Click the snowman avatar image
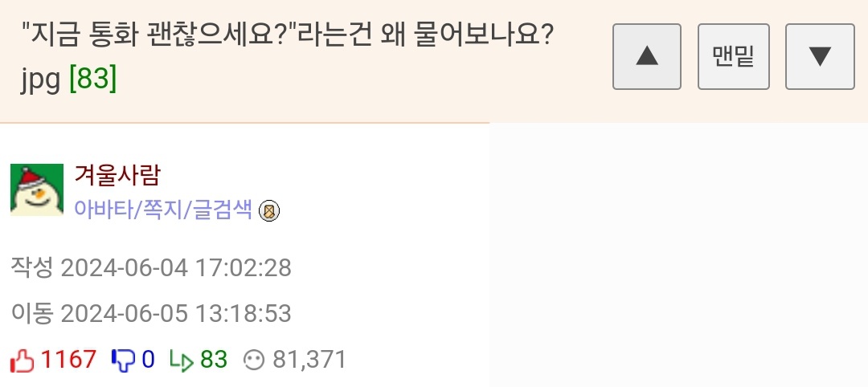This screenshot has width=868, height=387. (x=37, y=190)
